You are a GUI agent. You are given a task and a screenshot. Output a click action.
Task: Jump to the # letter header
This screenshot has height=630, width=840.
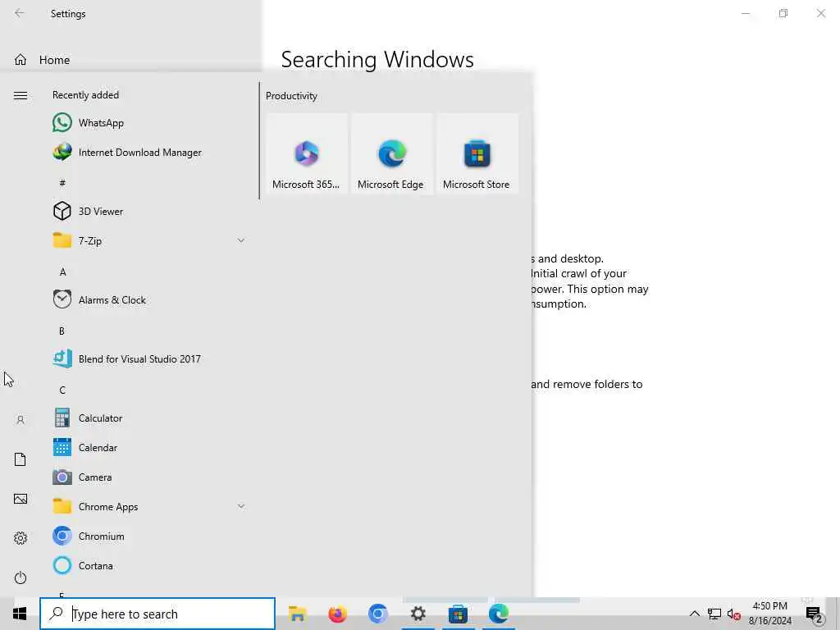[62, 183]
